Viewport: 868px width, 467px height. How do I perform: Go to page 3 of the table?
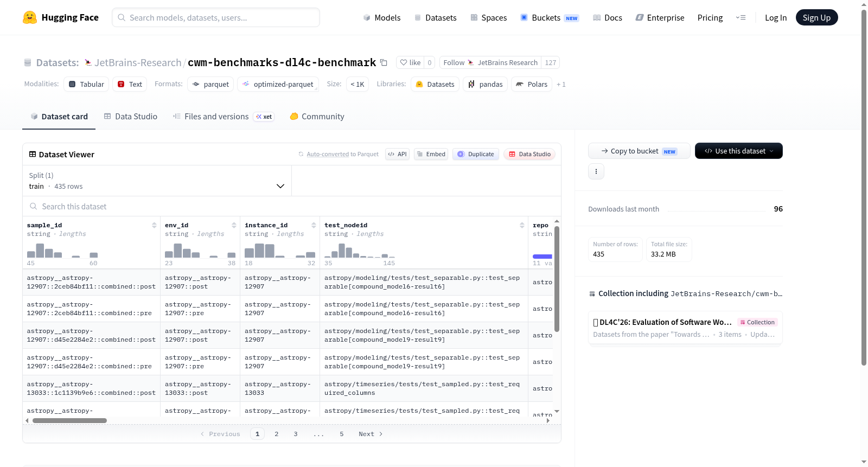[x=296, y=434]
